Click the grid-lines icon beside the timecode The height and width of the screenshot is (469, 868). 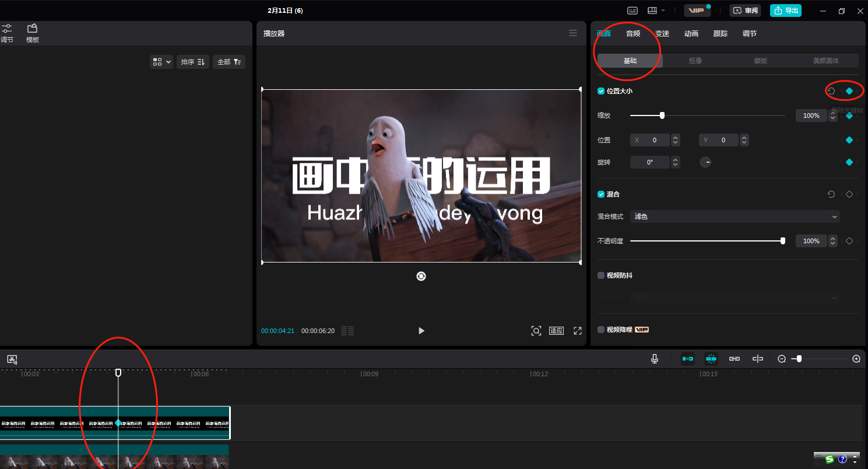tap(347, 331)
